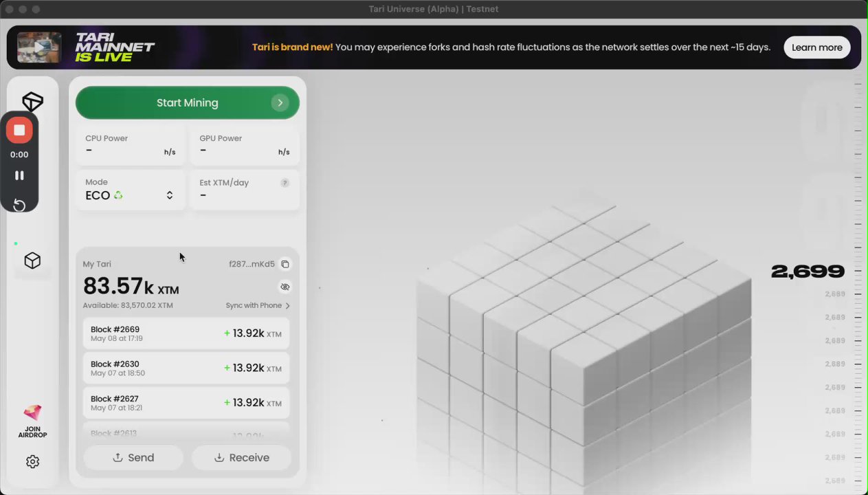Open the ECO mode dropdown
This screenshot has height=495, width=868.
[130, 190]
